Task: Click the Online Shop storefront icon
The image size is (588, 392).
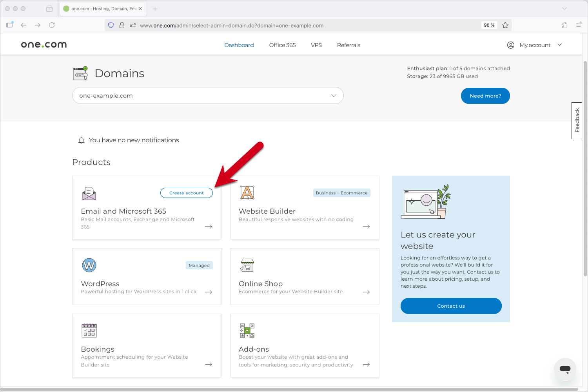Action: [x=247, y=265]
